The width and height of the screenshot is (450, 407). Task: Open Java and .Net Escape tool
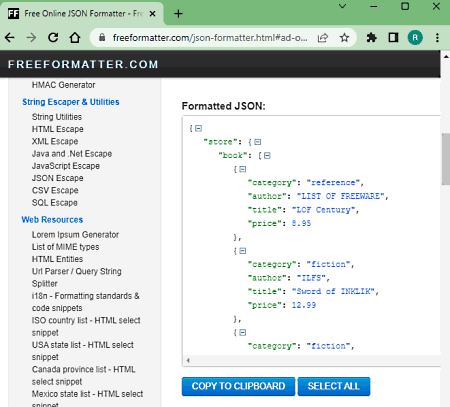[72, 154]
